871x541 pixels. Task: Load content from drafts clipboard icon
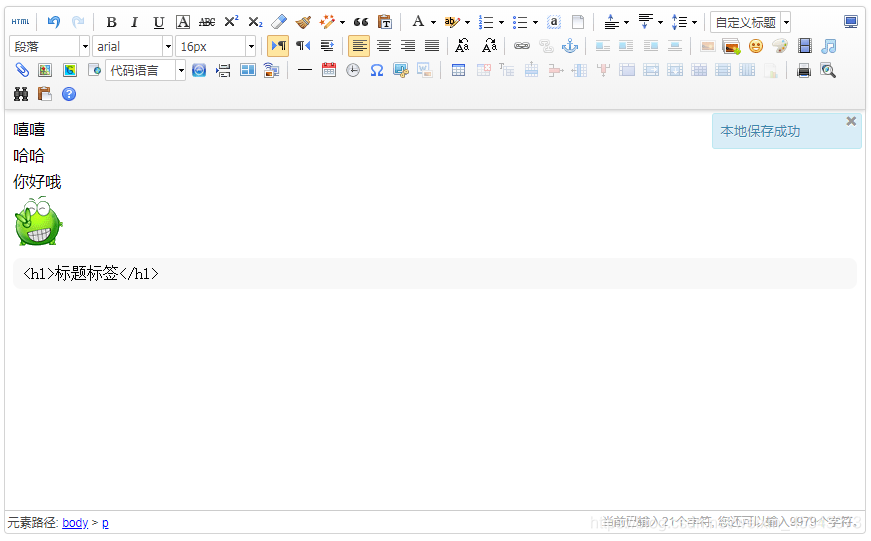pyautogui.click(x=44, y=94)
